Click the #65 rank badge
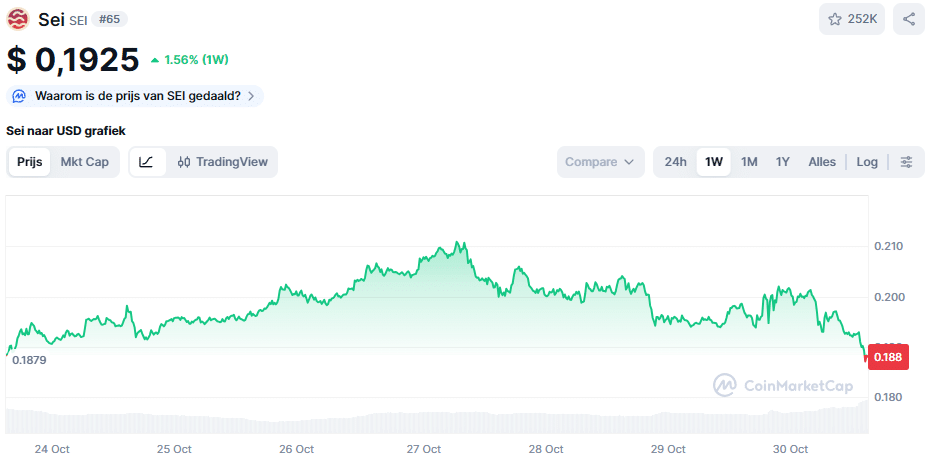928x456 pixels. pyautogui.click(x=109, y=20)
